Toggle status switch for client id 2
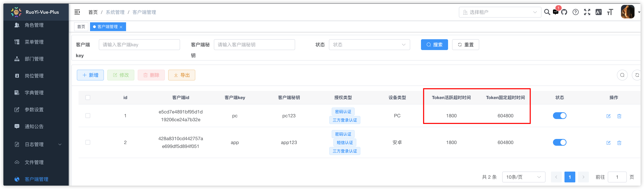 [x=560, y=142]
